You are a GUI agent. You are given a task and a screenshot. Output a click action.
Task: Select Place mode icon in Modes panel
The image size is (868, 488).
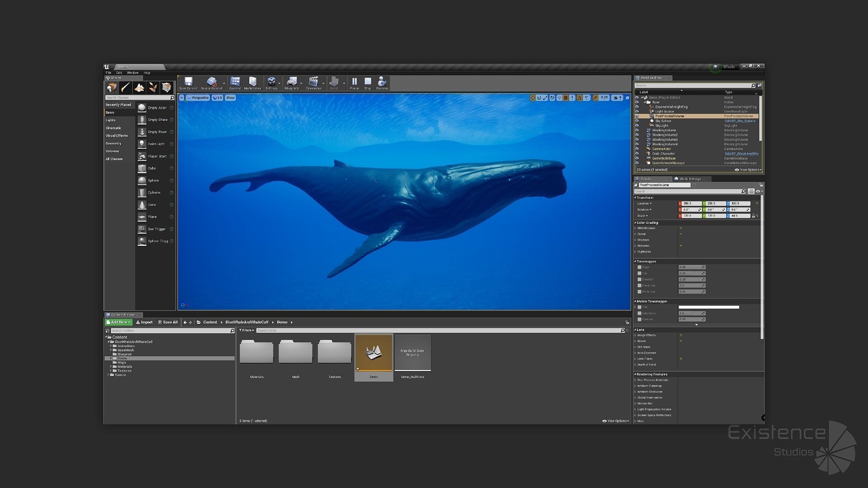pos(112,87)
